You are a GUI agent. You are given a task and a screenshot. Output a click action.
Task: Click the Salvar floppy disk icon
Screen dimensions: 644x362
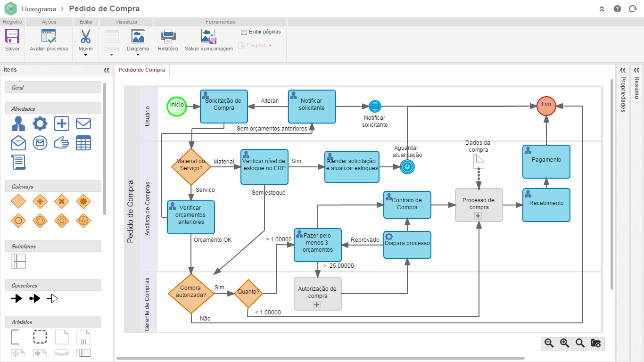12,37
